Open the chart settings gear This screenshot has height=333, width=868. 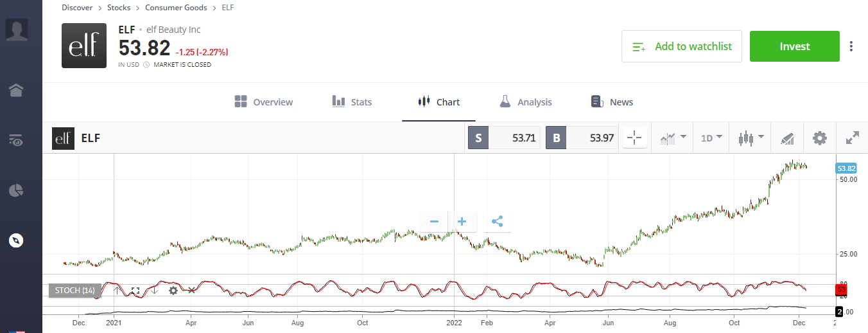(x=819, y=138)
